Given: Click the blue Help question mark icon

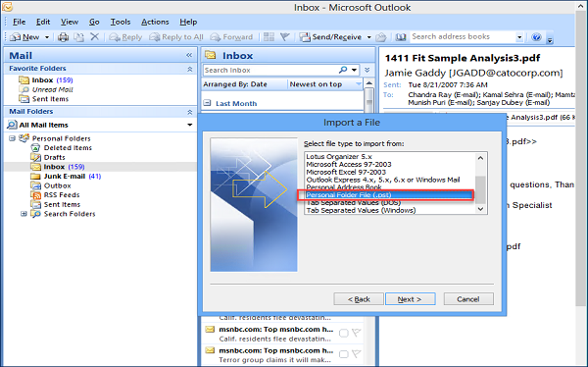Looking at the screenshot, I should click(536, 37).
